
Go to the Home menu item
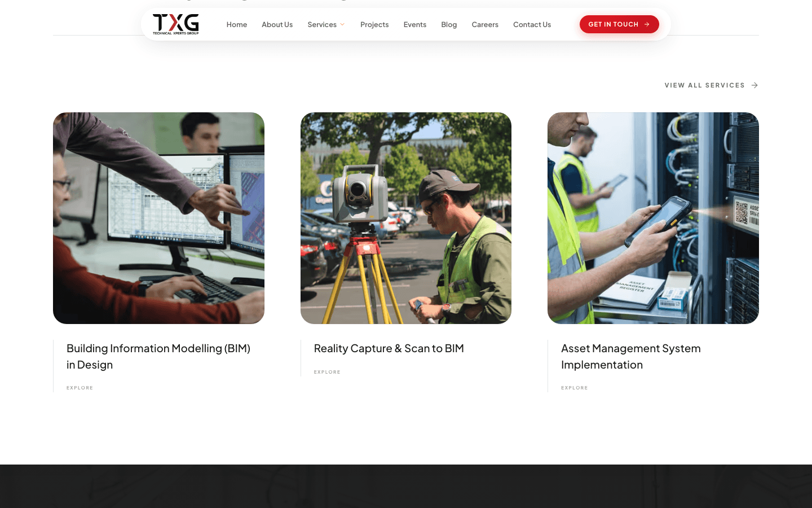237,24
